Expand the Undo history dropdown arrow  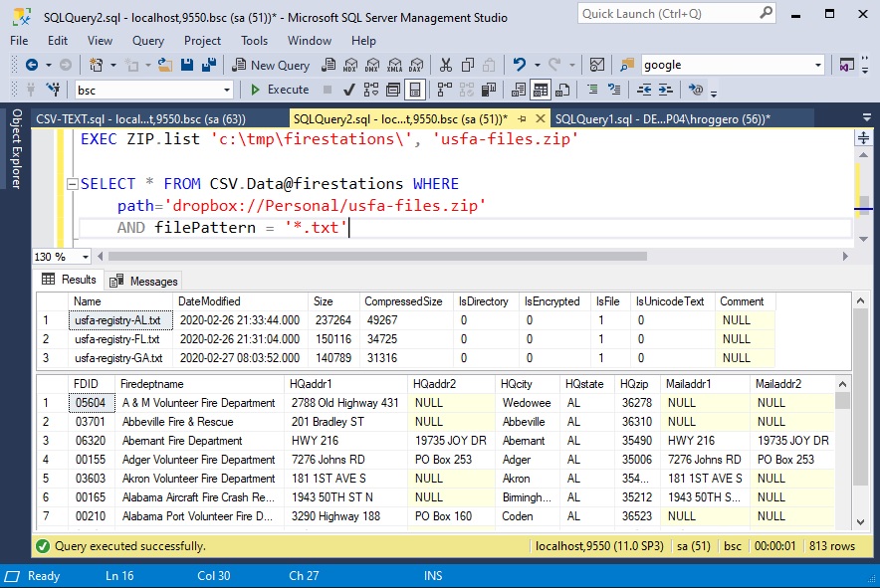538,65
